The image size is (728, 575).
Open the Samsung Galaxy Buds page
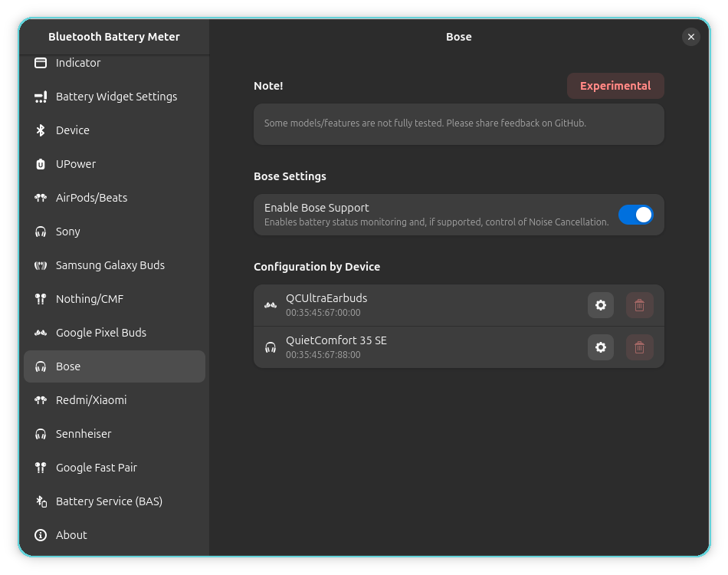coord(114,265)
